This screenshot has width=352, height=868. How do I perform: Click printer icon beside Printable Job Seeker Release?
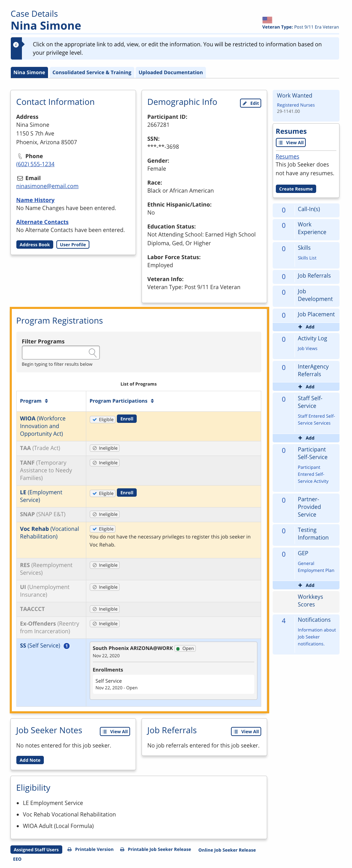pos(122,850)
